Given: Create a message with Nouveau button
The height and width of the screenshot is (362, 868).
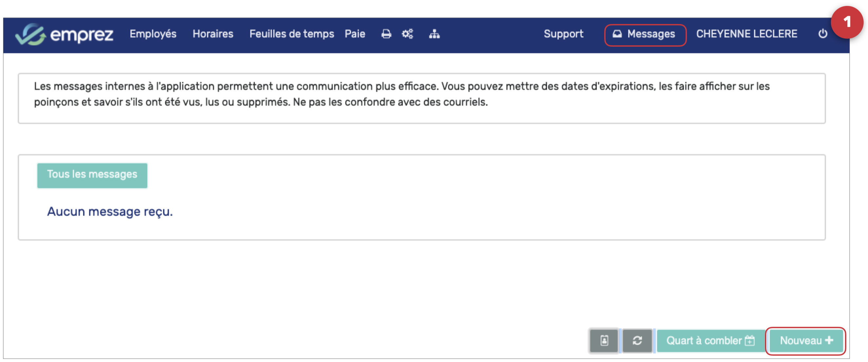Looking at the screenshot, I should click(806, 341).
